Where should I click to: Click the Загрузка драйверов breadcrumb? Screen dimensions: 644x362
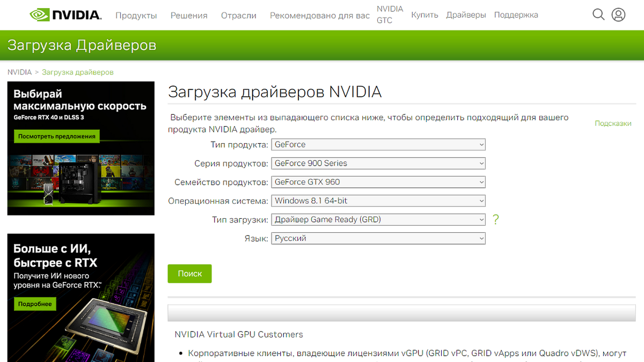(78, 72)
